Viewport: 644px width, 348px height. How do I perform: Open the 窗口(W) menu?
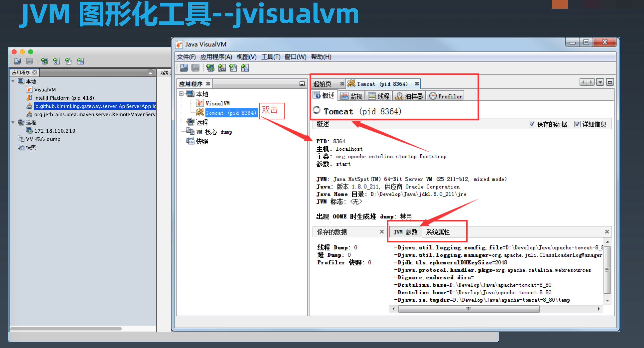click(x=295, y=57)
